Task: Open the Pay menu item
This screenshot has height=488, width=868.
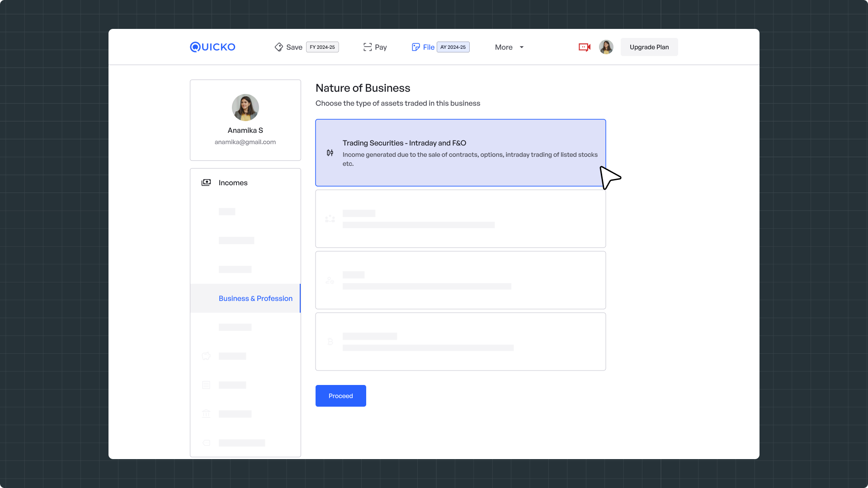Action: click(x=381, y=47)
